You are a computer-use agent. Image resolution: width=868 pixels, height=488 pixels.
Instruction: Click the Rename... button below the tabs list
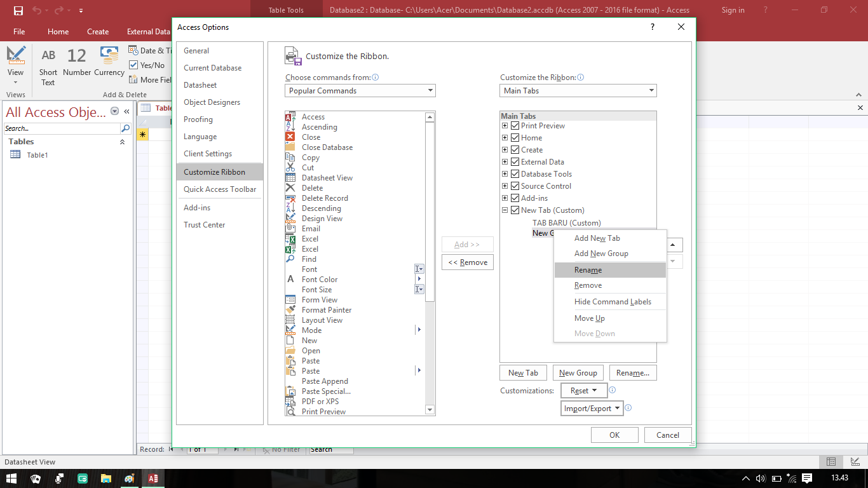(x=633, y=373)
